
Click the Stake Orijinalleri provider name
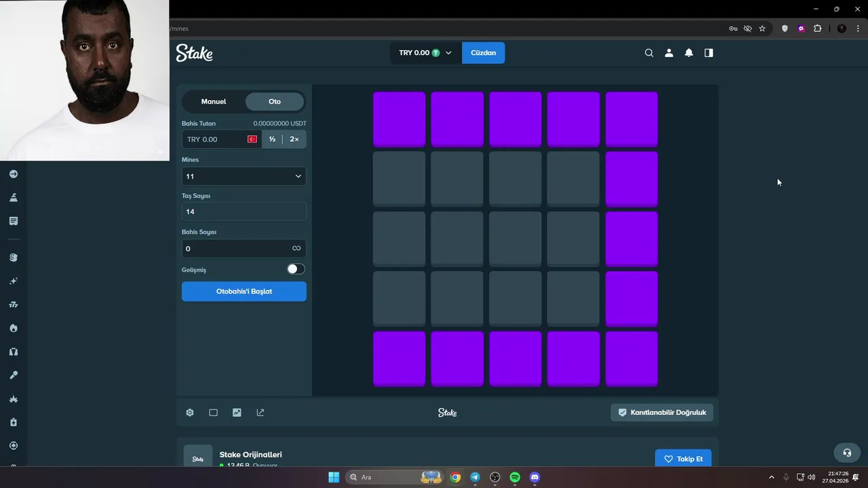click(x=251, y=455)
